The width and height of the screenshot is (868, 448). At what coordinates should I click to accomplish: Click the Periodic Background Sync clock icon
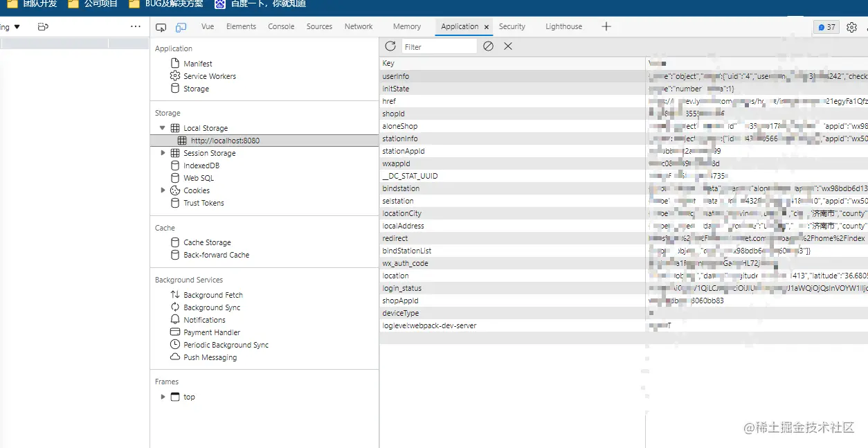[x=175, y=344]
